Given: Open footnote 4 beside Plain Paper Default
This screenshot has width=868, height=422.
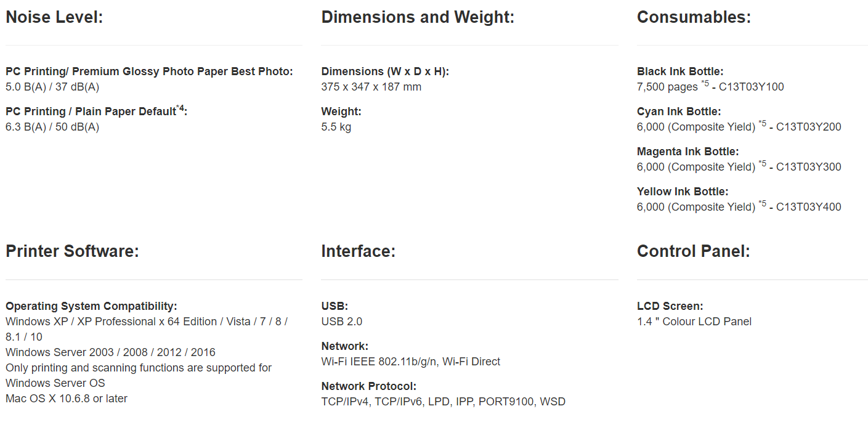Looking at the screenshot, I should [180, 108].
